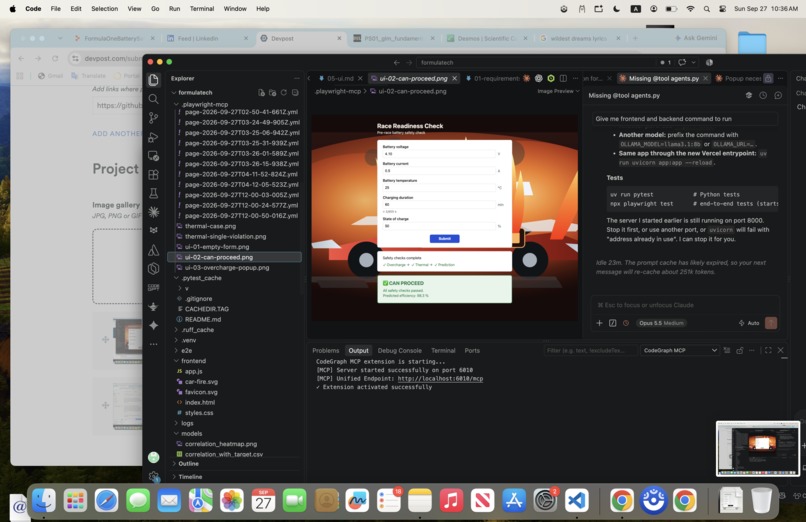Open the Terminal menu in menu bar

[x=202, y=9]
